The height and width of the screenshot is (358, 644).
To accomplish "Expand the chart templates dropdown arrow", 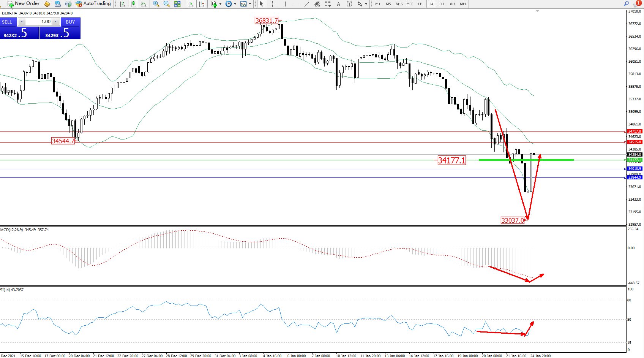I will tap(250, 4).
